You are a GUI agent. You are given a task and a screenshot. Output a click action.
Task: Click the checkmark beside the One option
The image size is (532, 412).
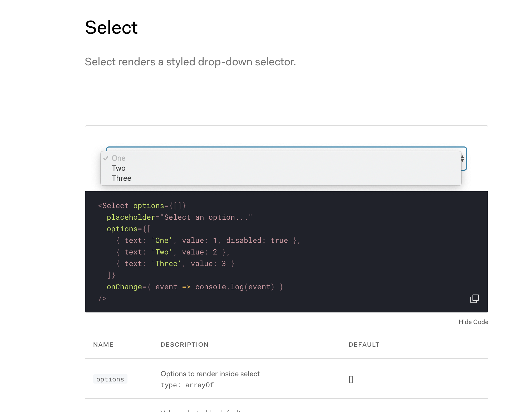tap(106, 158)
